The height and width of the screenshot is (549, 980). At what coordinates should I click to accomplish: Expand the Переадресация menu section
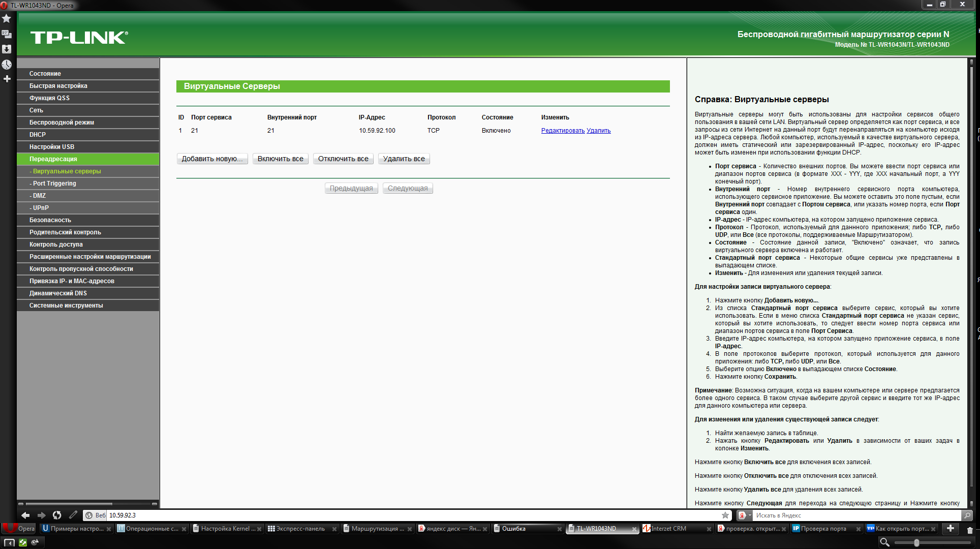[53, 159]
